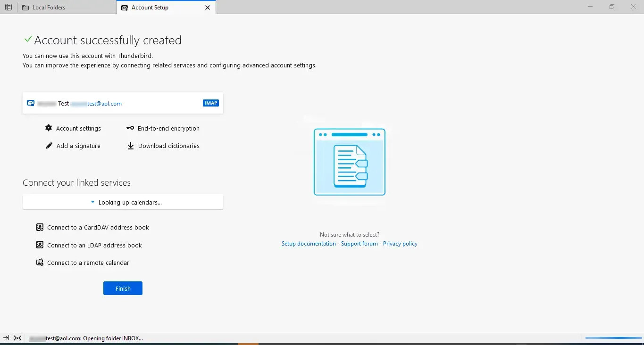Open the Support forum link
The height and width of the screenshot is (345, 644).
pos(360,244)
